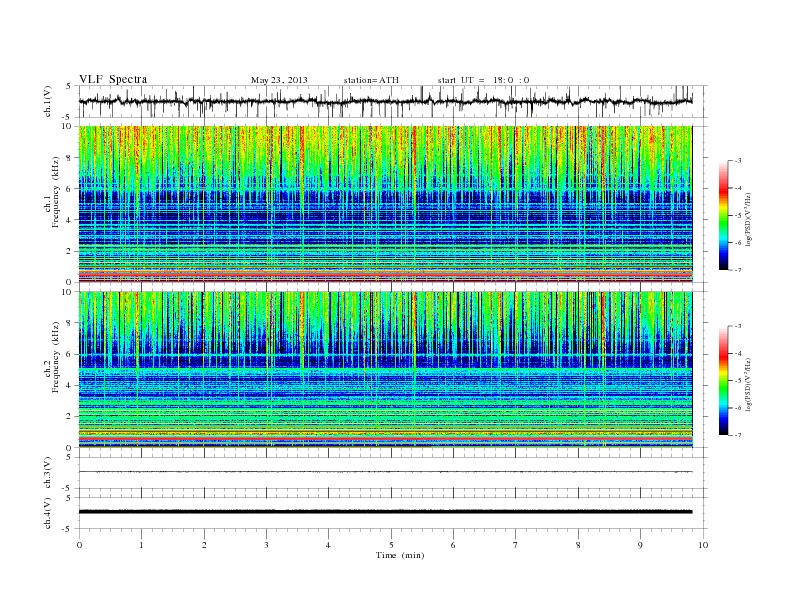Screen dimensions: 792x612
Task: Click the "6" tick on the time axis
Action: click(453, 545)
